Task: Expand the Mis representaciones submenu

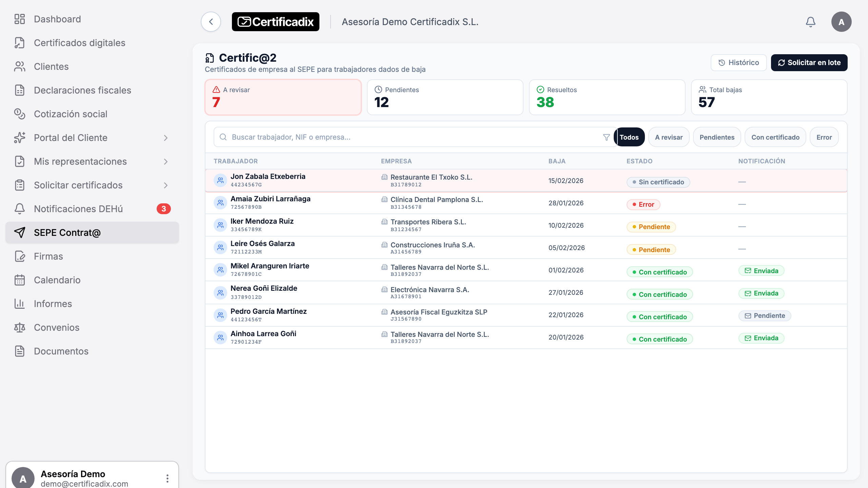Action: pyautogui.click(x=166, y=161)
